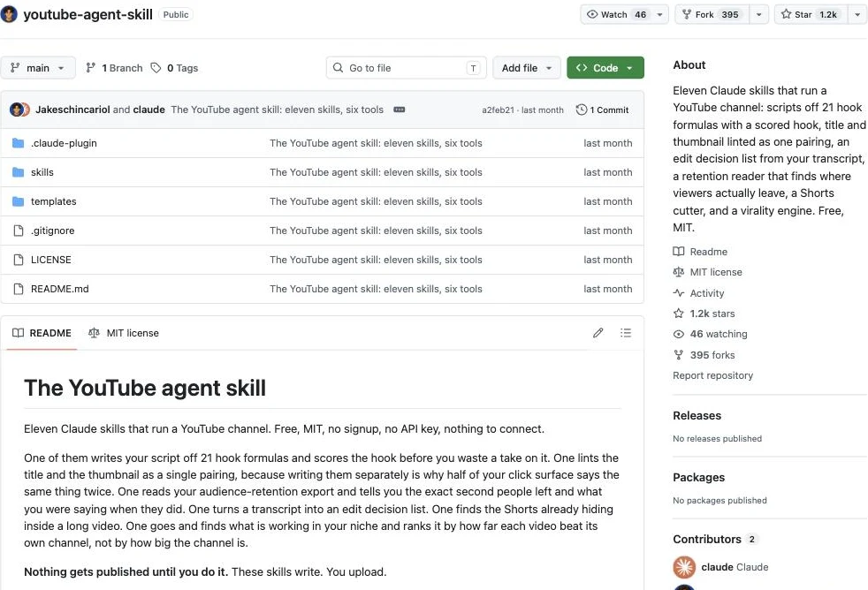
Task: Open the README outline list icon
Action: click(x=626, y=333)
